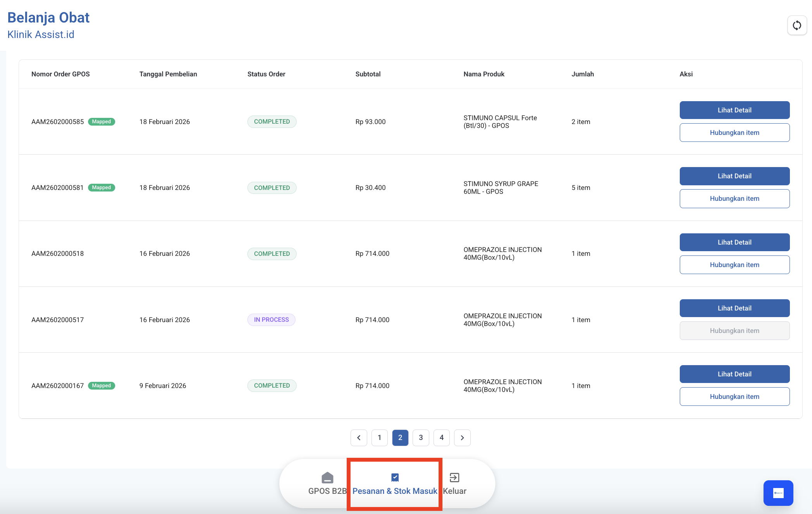Open the GPOS B2B home icon
This screenshot has width=812, height=514.
coord(327,478)
